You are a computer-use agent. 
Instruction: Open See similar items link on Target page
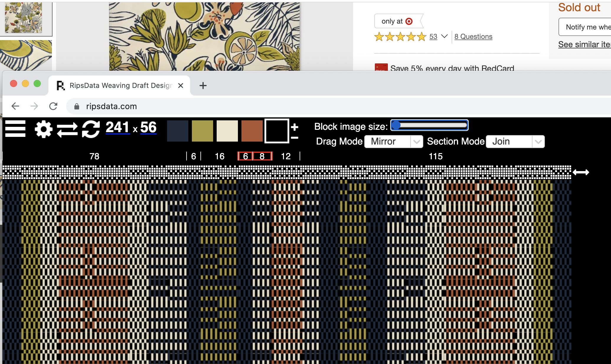click(x=584, y=44)
